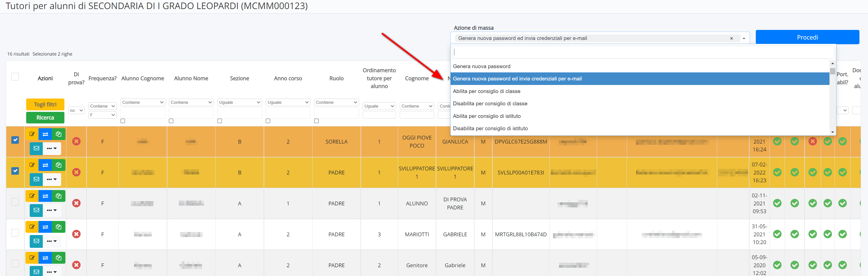
Task: Choose 'Abilita per consiglio di classe'
Action: pyautogui.click(x=640, y=91)
